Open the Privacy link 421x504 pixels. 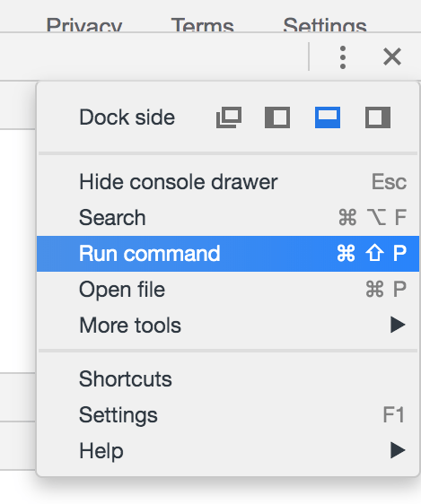[x=84, y=24]
